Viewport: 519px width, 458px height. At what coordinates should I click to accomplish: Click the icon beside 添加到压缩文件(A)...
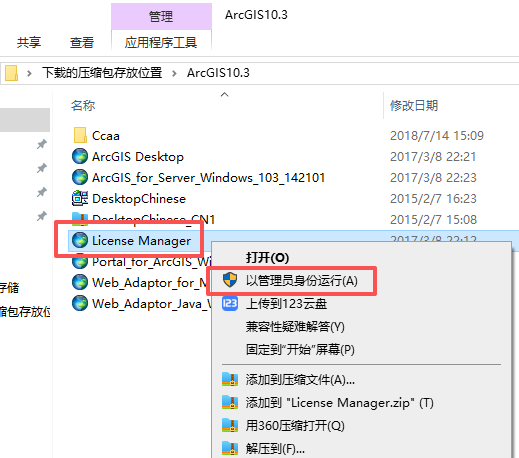click(x=230, y=379)
